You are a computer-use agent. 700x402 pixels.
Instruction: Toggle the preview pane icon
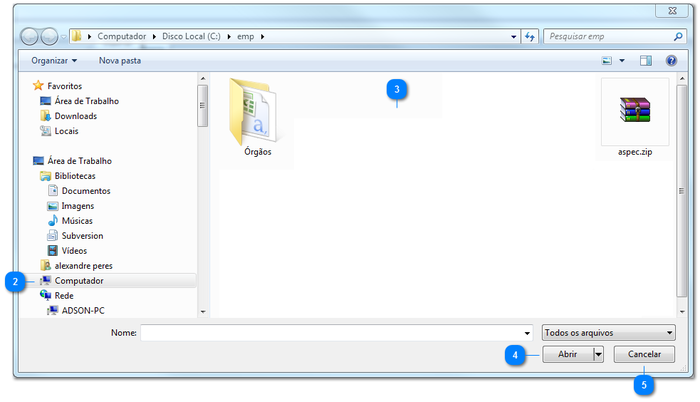646,61
